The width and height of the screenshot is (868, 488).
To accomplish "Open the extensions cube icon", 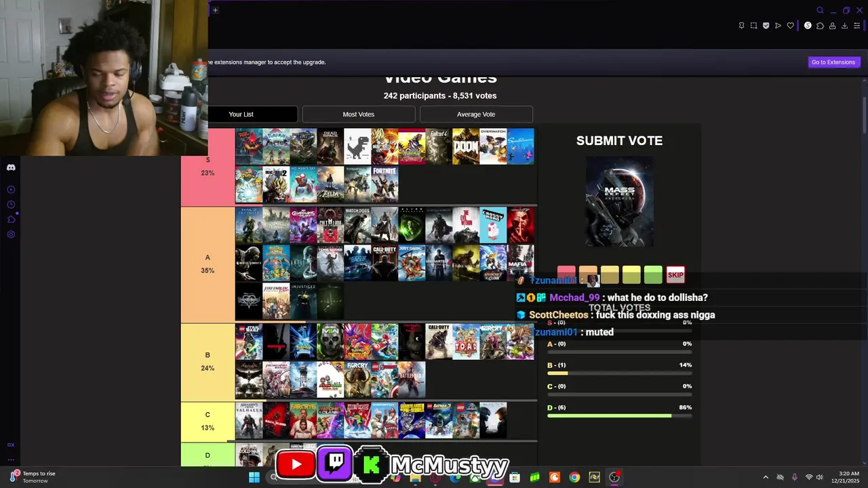I will point(820,26).
